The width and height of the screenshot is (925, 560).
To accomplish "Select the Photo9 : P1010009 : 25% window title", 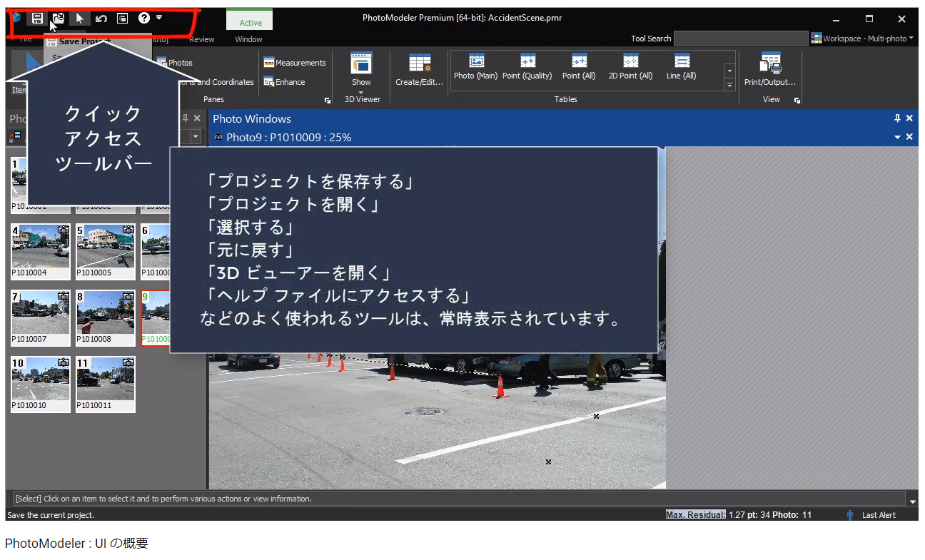I will coord(288,137).
